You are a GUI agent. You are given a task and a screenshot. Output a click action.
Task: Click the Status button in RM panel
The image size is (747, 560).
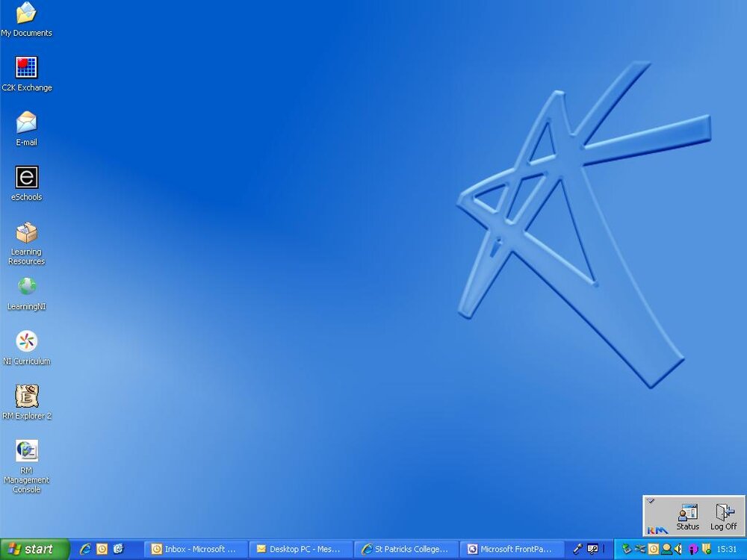tap(687, 517)
